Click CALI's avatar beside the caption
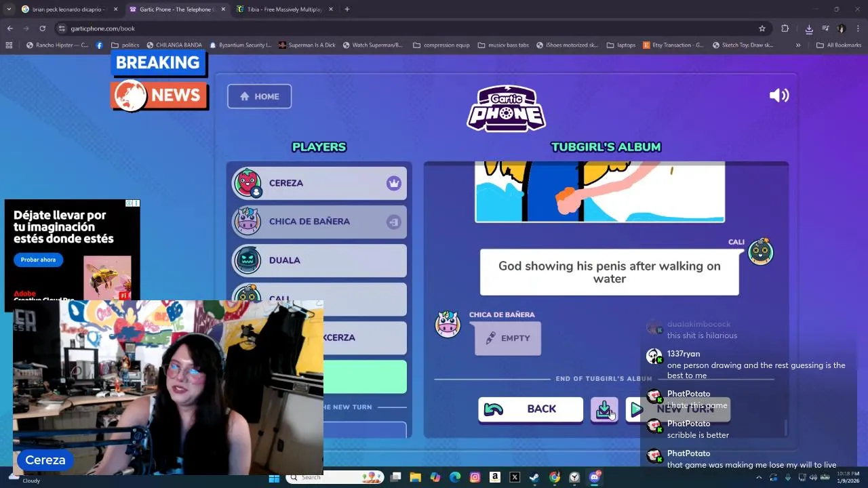 click(760, 251)
